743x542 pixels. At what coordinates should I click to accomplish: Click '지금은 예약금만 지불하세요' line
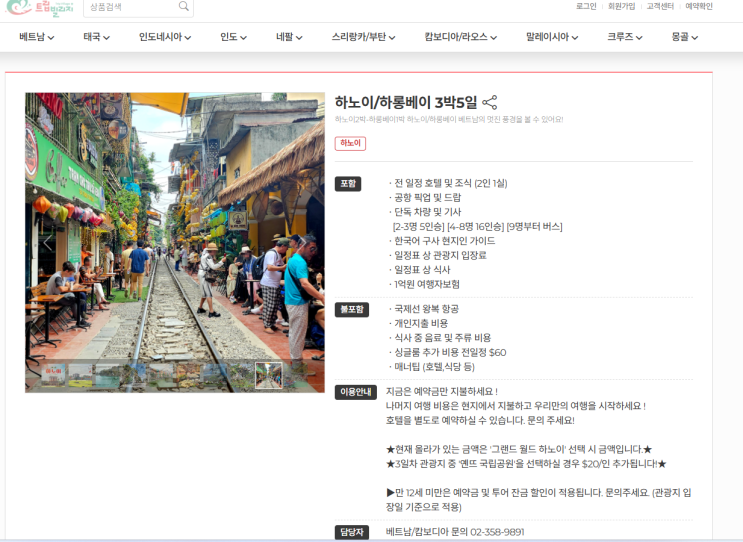click(x=442, y=392)
